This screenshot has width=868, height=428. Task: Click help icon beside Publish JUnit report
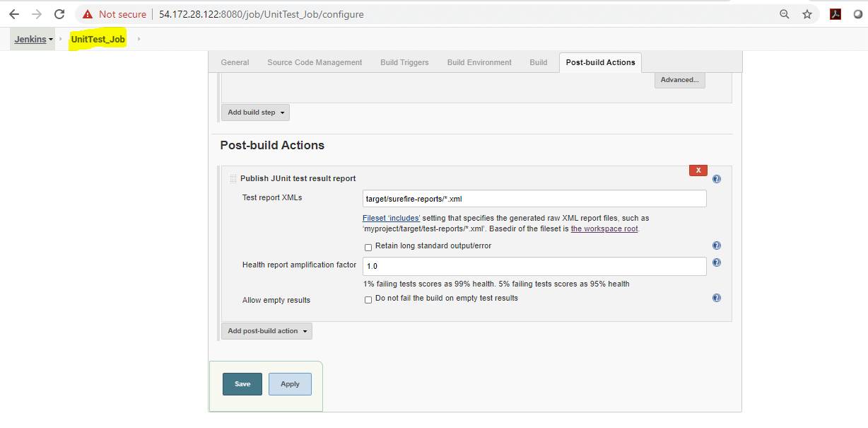(717, 180)
